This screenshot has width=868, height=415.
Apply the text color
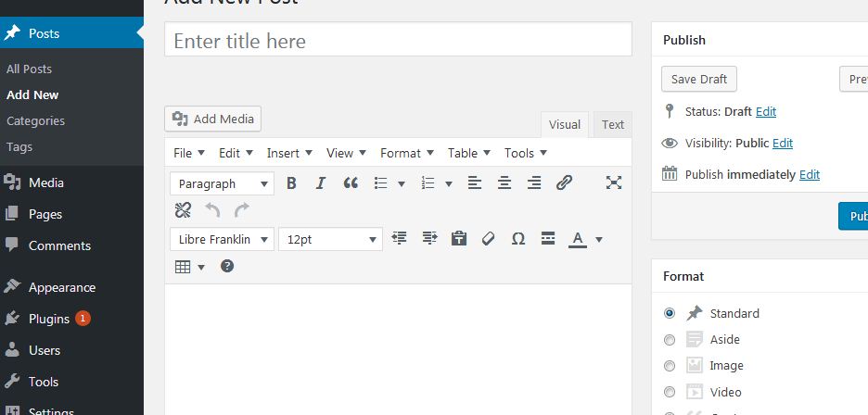tap(578, 238)
